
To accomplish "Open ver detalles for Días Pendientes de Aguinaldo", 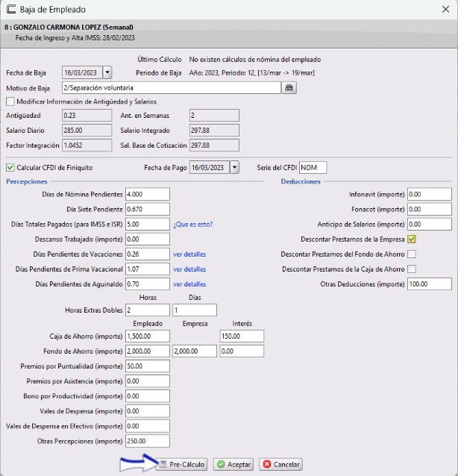I will 189,284.
